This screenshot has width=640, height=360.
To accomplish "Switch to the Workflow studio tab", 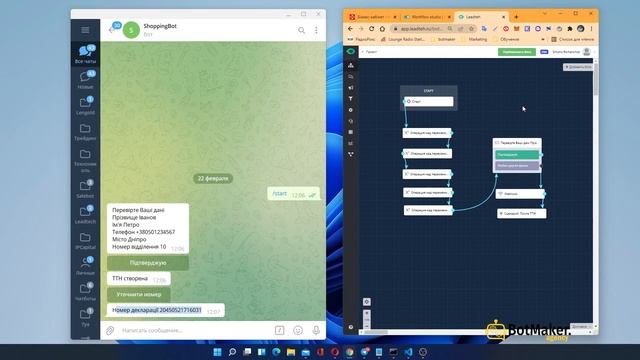I will point(426,17).
